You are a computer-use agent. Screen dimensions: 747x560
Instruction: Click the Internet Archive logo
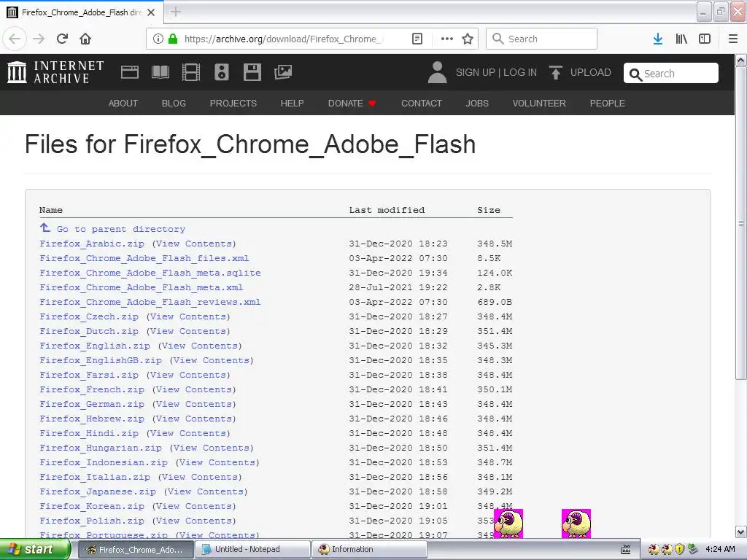[x=55, y=72]
